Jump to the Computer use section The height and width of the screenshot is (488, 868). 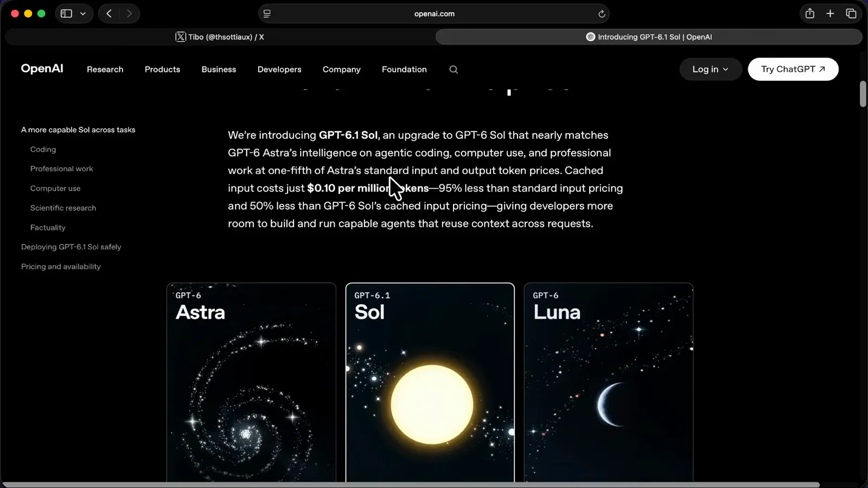pos(55,188)
